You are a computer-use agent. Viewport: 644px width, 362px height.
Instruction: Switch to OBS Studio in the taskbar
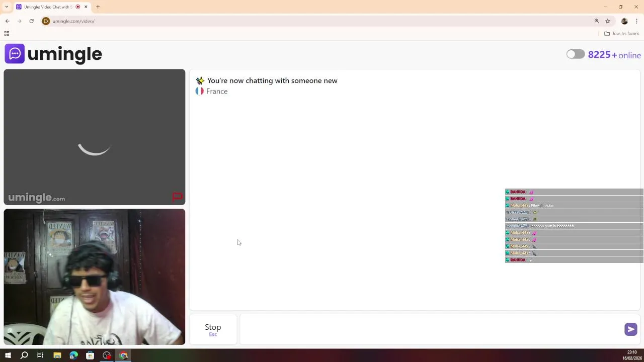(107, 355)
